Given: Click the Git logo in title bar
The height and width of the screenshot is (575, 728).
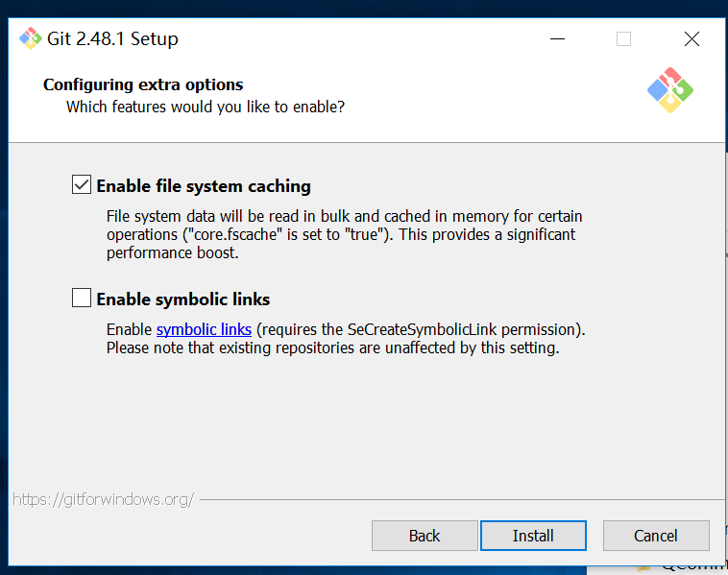Looking at the screenshot, I should [30, 38].
